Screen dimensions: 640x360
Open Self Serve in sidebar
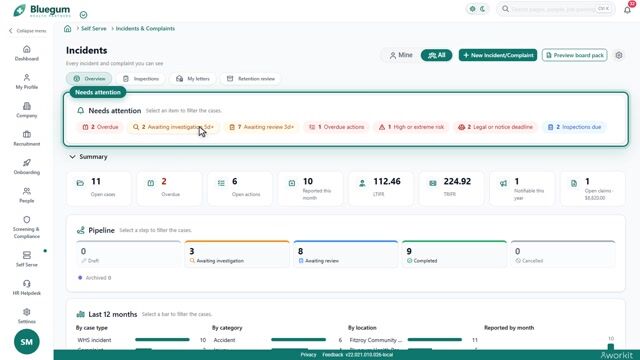coord(27,259)
